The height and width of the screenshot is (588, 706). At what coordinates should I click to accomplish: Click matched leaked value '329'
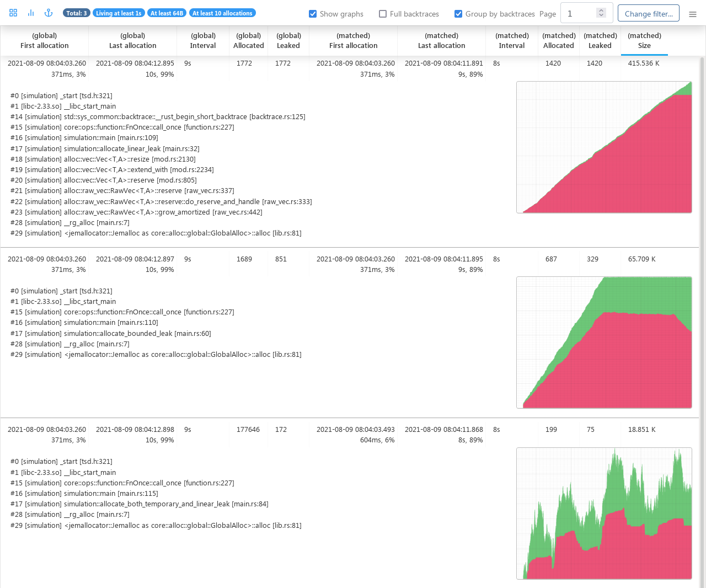pyautogui.click(x=592, y=259)
